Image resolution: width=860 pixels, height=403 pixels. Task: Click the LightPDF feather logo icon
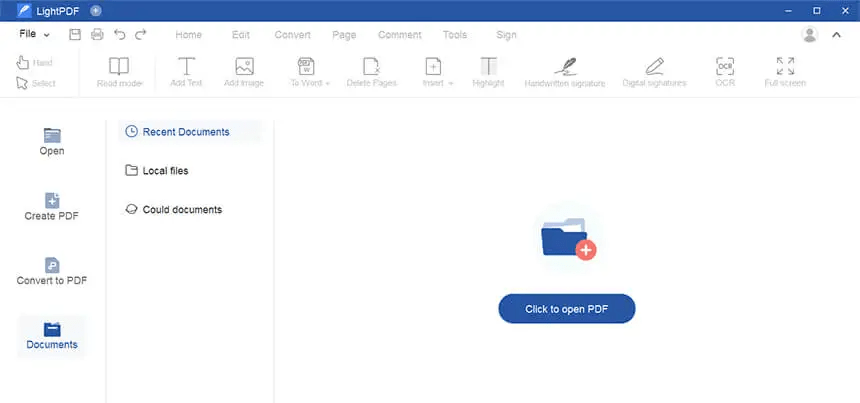click(x=24, y=10)
